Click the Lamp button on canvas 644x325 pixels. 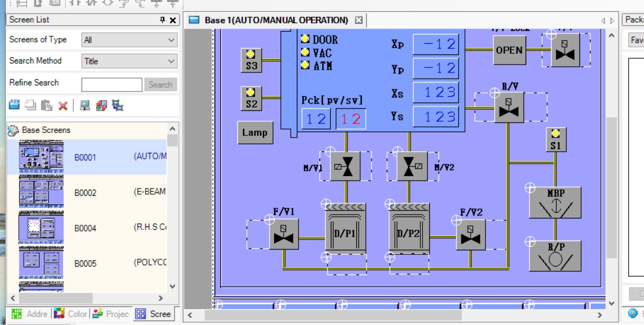tap(255, 132)
